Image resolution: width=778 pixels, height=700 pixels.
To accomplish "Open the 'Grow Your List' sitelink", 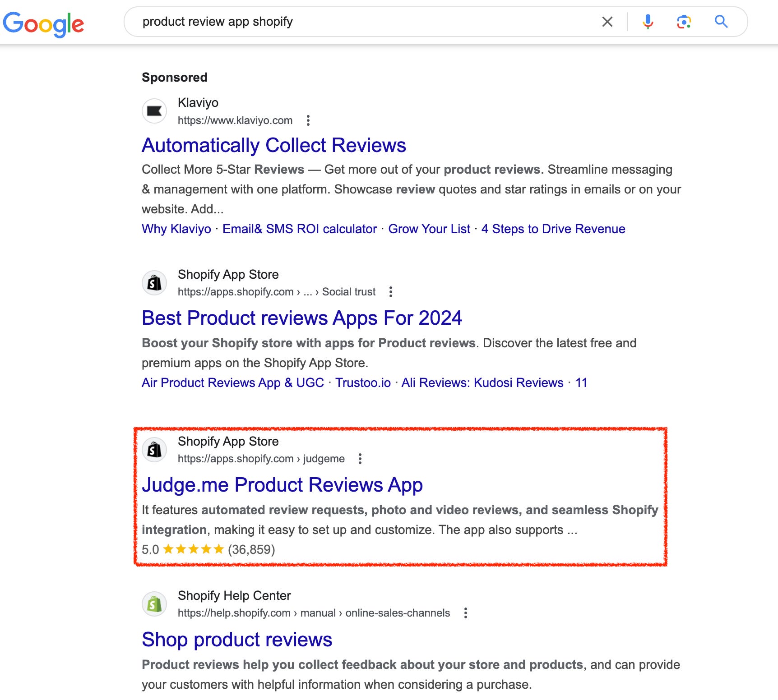I will [x=429, y=229].
